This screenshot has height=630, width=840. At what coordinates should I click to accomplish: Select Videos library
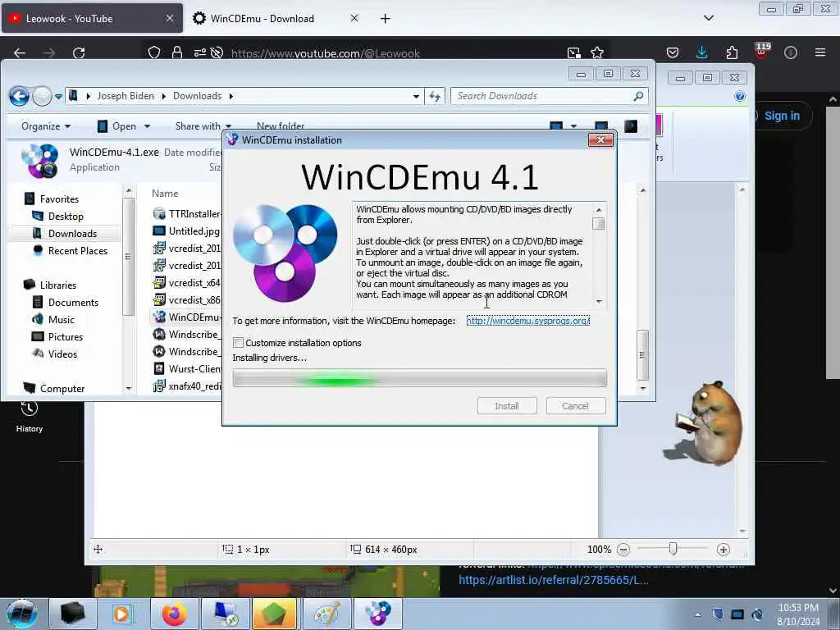coord(62,354)
